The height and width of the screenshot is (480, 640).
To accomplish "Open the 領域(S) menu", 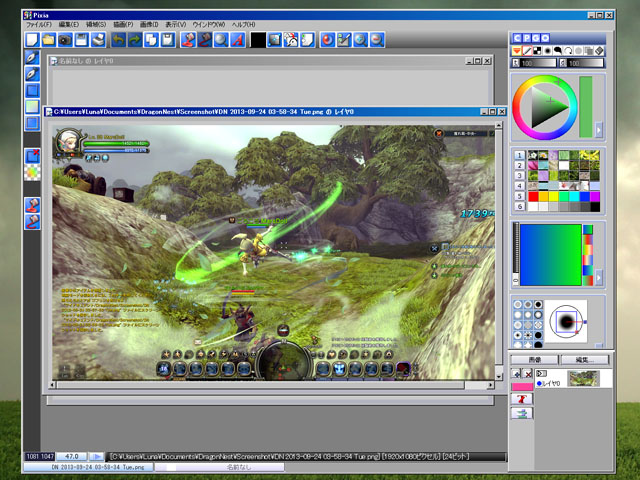I will pyautogui.click(x=96, y=25).
